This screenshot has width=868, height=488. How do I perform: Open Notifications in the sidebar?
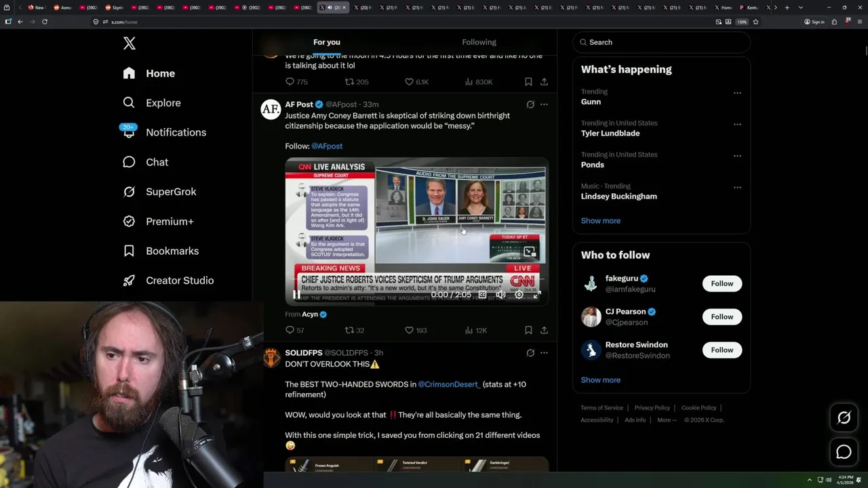click(165, 132)
